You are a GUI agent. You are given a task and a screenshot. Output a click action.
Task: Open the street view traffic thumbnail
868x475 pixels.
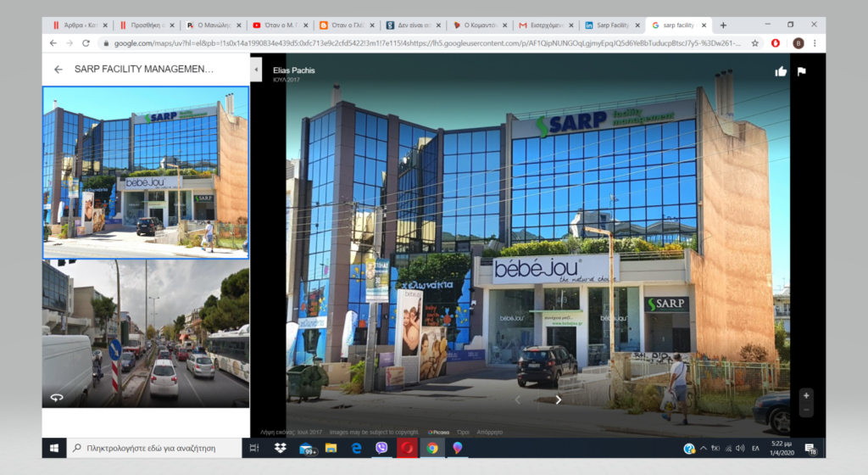[x=146, y=334]
